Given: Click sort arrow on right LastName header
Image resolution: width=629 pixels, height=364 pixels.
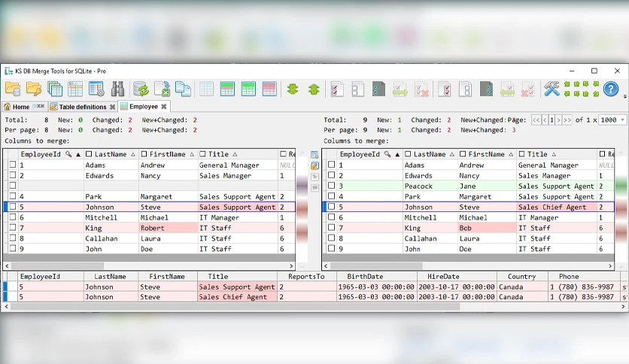Looking at the screenshot, I should click(x=452, y=154).
